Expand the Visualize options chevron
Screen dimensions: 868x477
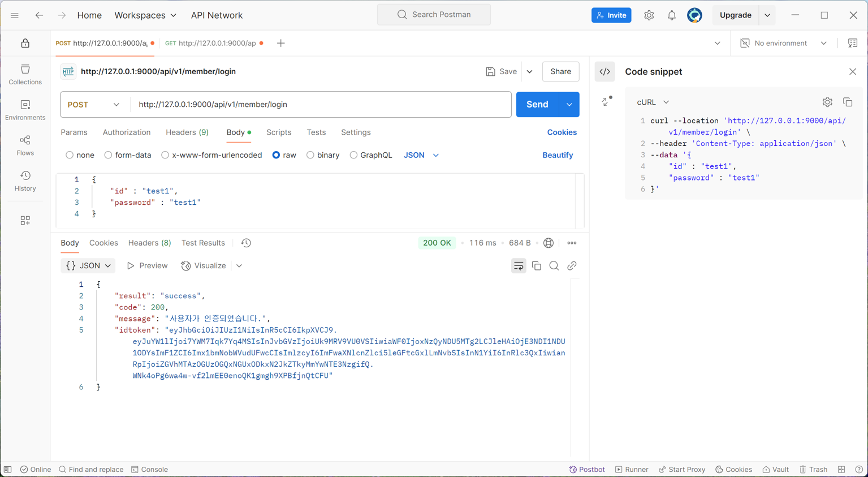click(x=239, y=266)
